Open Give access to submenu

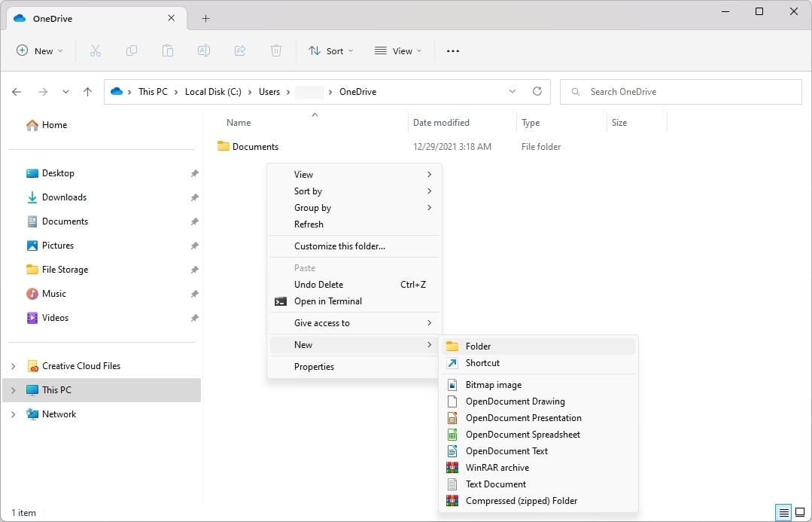[x=354, y=323]
